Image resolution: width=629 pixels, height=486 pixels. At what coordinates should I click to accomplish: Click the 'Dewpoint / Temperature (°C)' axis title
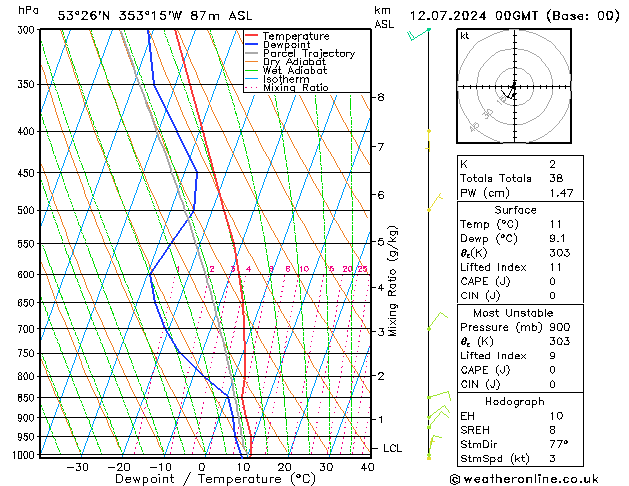click(215, 479)
